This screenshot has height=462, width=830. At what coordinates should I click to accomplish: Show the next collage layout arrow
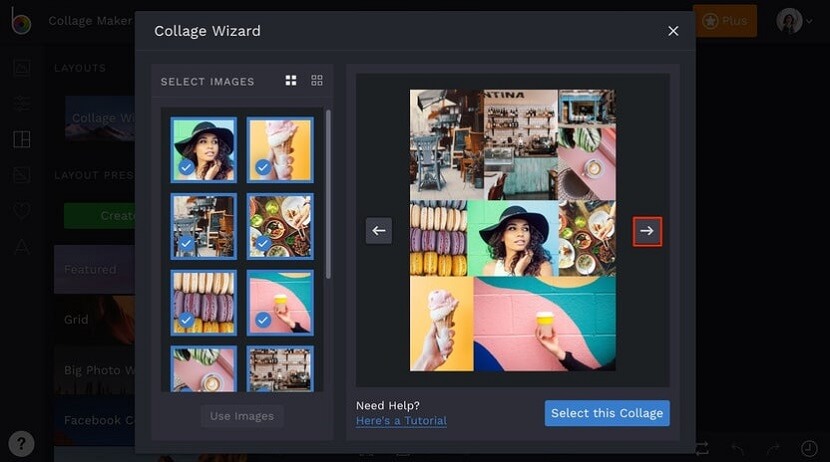(647, 231)
